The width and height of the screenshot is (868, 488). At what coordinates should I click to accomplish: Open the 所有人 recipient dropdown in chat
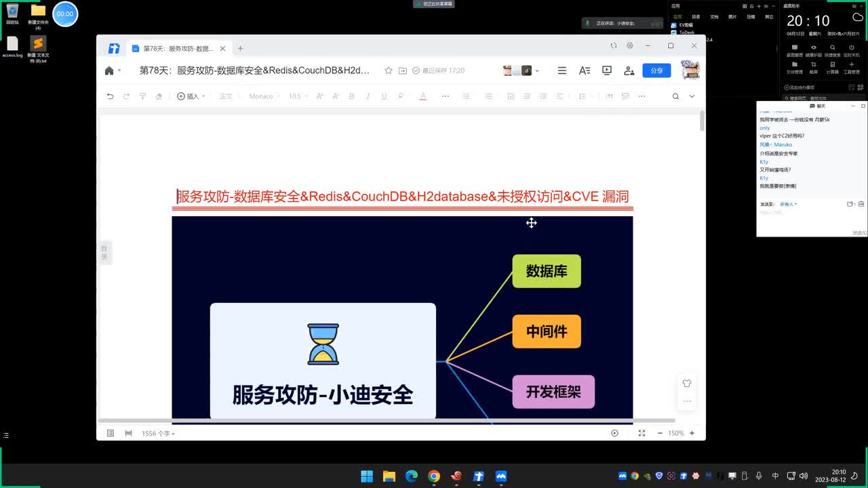click(789, 204)
